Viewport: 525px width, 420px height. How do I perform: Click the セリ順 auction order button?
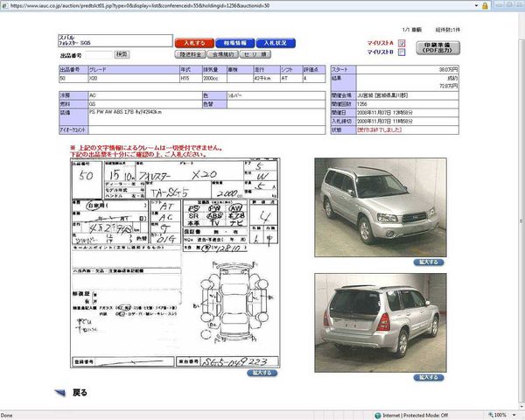click(255, 54)
